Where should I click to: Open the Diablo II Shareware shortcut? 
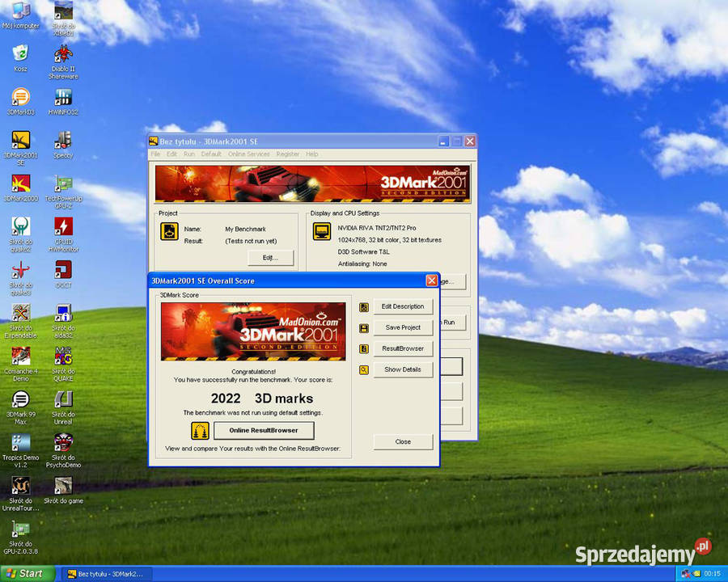pos(63,62)
